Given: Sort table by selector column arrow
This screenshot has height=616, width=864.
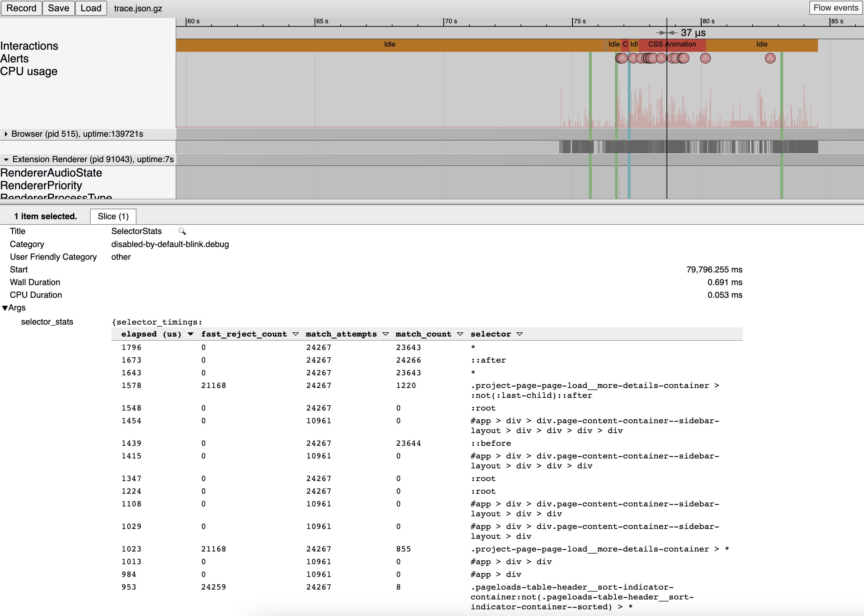Looking at the screenshot, I should coord(519,334).
